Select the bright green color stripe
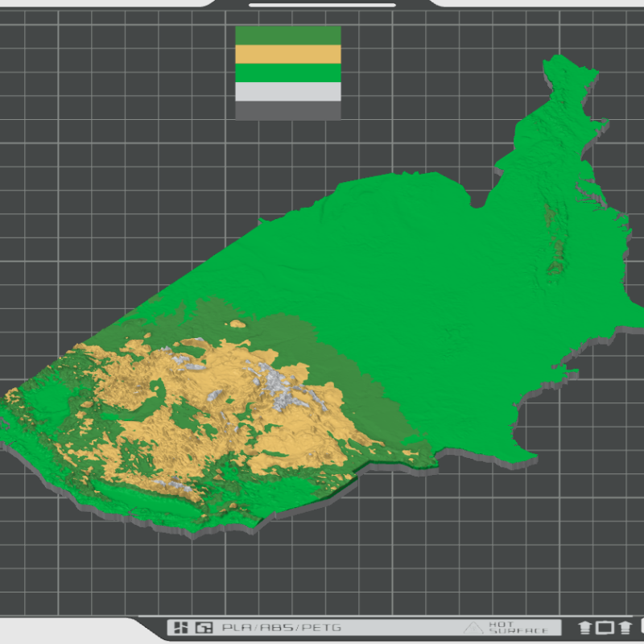This screenshot has height=644, width=644. click(x=287, y=72)
